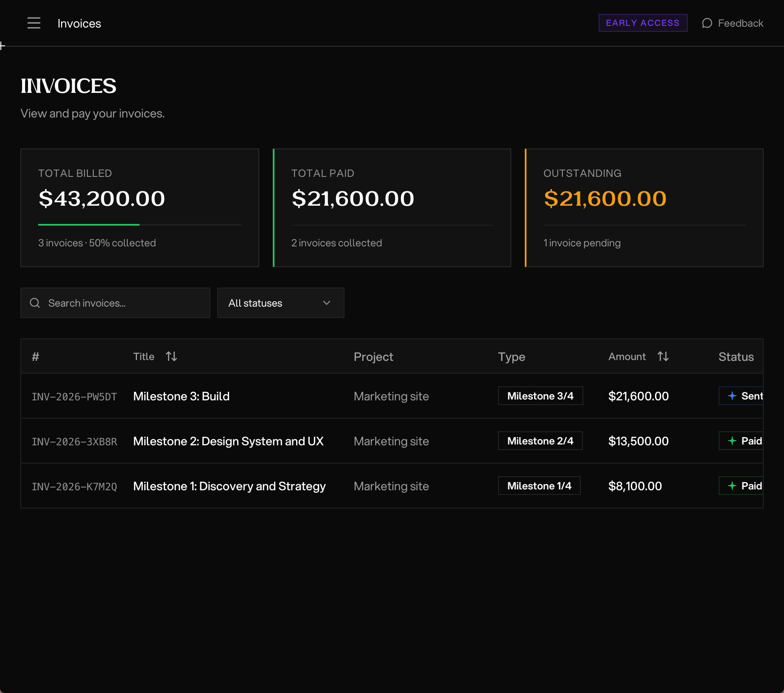Click the sparkle icon in Milestone 1 Paid badge

point(732,486)
